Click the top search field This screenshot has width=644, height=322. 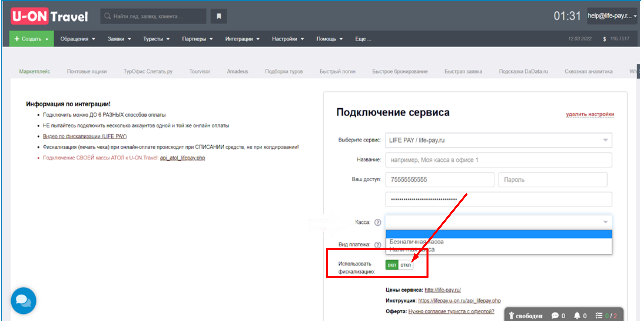point(153,16)
